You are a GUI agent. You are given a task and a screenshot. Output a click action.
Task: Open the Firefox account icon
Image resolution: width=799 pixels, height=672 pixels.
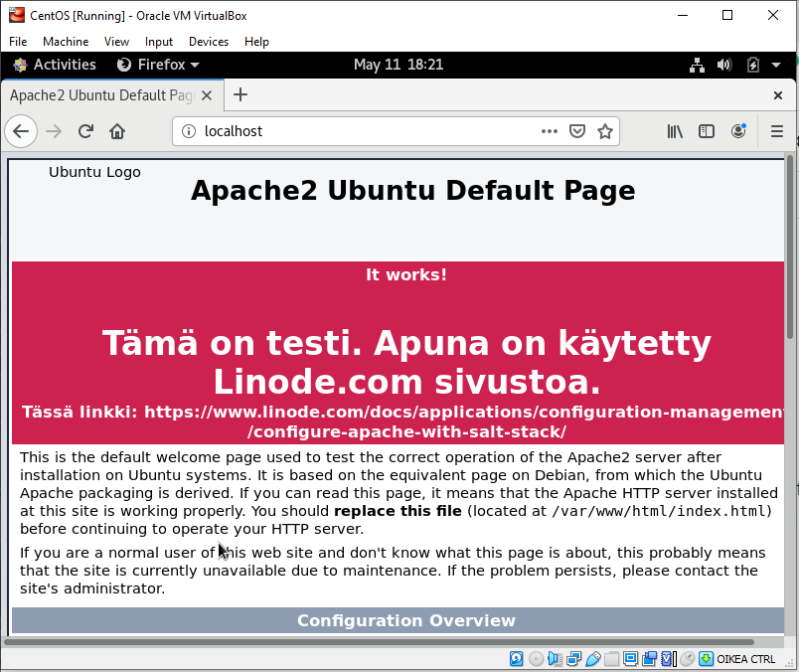coord(738,131)
